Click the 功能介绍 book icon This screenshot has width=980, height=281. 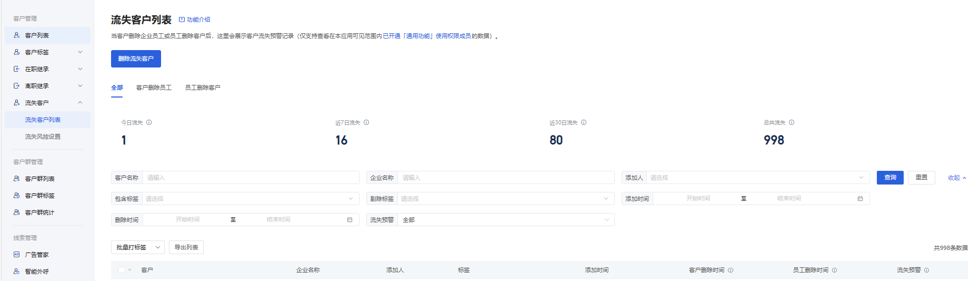click(x=182, y=20)
